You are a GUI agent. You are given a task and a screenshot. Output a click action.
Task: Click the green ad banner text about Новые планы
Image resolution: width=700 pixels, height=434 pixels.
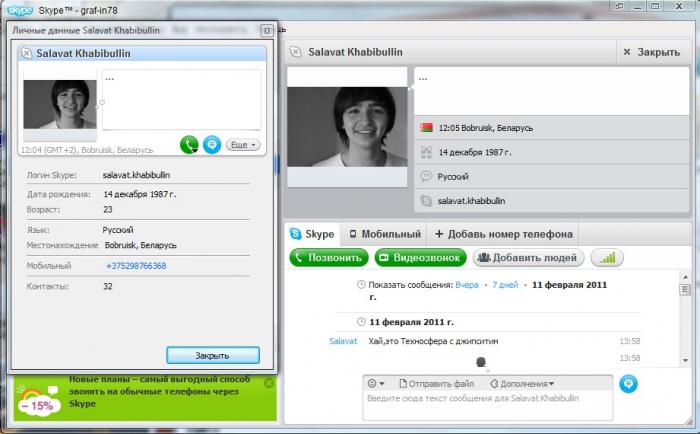click(x=159, y=391)
